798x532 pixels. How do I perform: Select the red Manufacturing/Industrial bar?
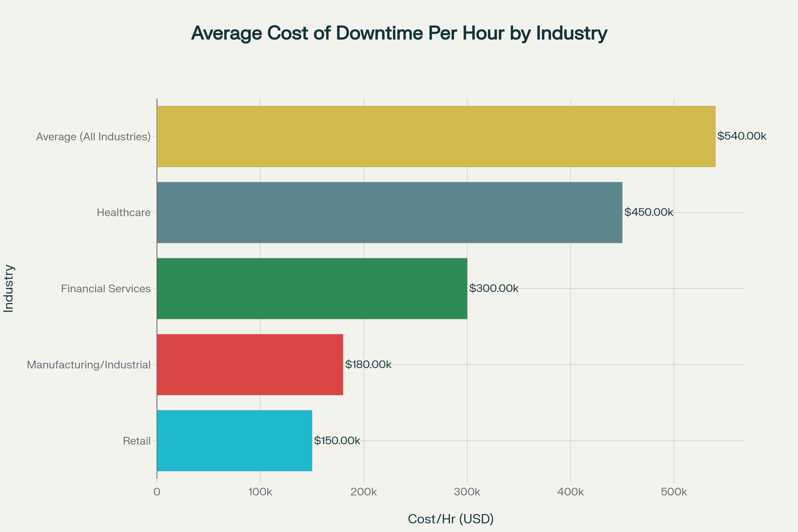[249, 365]
